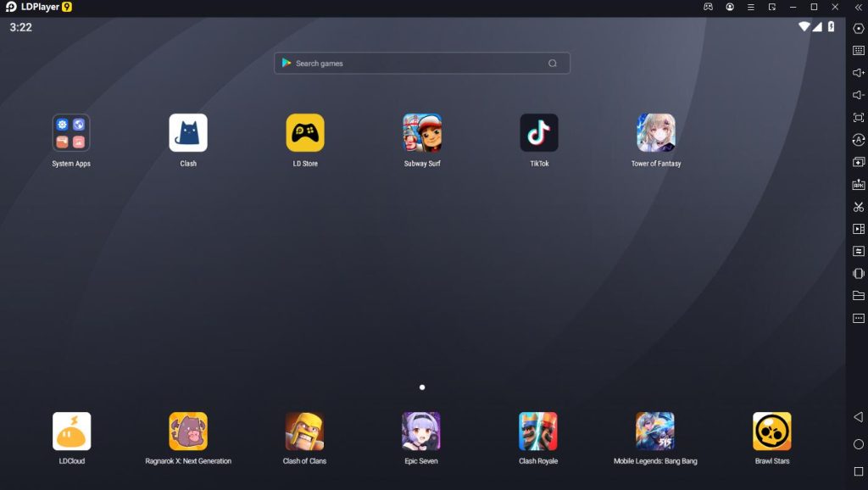Launch Clash of Clans
Image resolution: width=868 pixels, height=490 pixels.
point(304,431)
